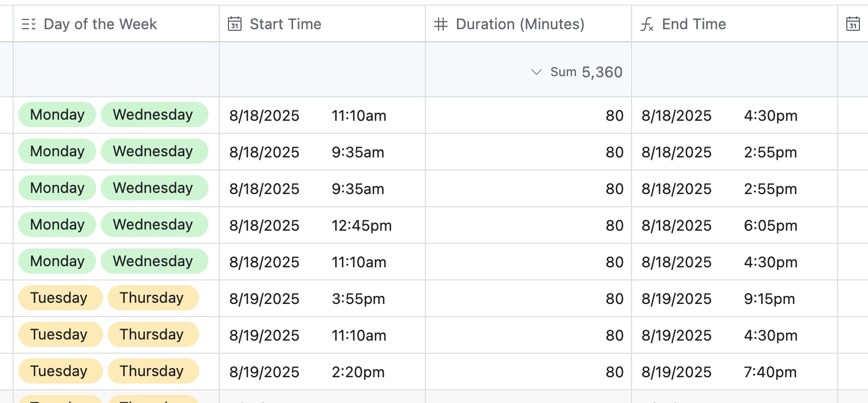The width and height of the screenshot is (868, 403).
Task: Click the green Monday tag in first row
Action: click(57, 115)
